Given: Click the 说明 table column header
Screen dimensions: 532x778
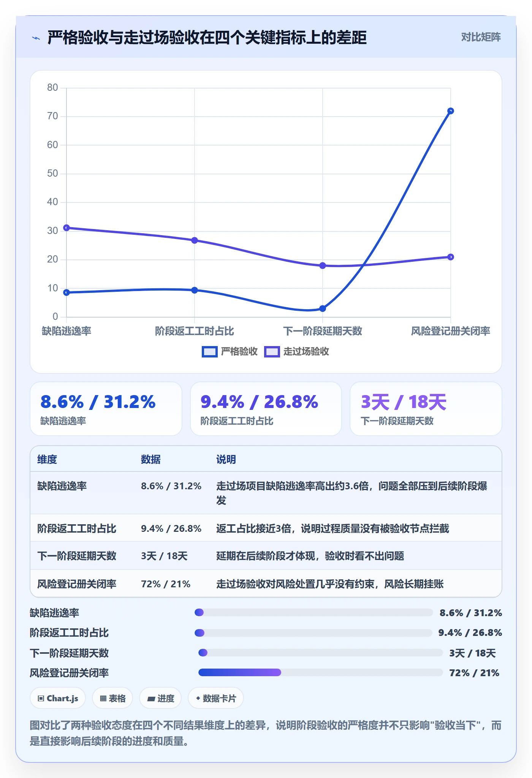Looking at the screenshot, I should [x=226, y=459].
